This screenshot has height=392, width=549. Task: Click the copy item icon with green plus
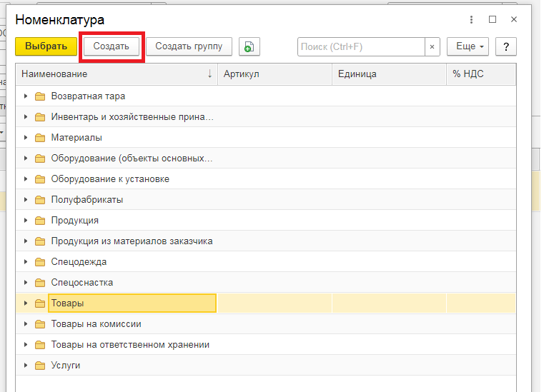click(249, 46)
